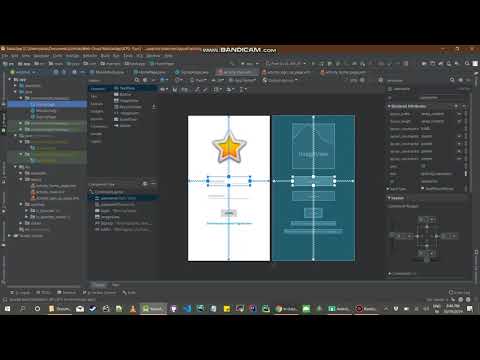Select the Legacy palette category

[96, 141]
